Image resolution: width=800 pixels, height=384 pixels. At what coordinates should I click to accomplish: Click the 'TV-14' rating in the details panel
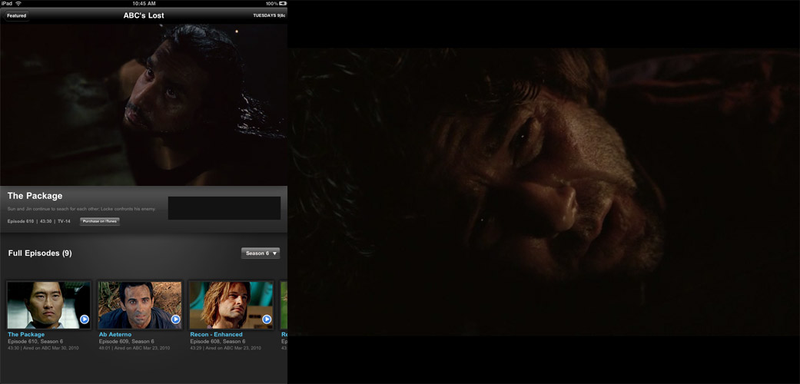(64, 221)
